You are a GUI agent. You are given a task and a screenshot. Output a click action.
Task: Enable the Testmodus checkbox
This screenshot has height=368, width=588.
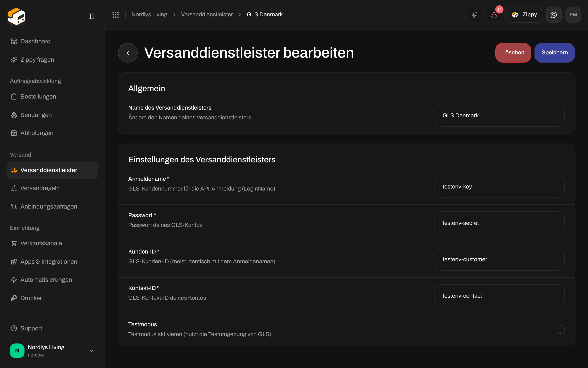[x=560, y=330]
